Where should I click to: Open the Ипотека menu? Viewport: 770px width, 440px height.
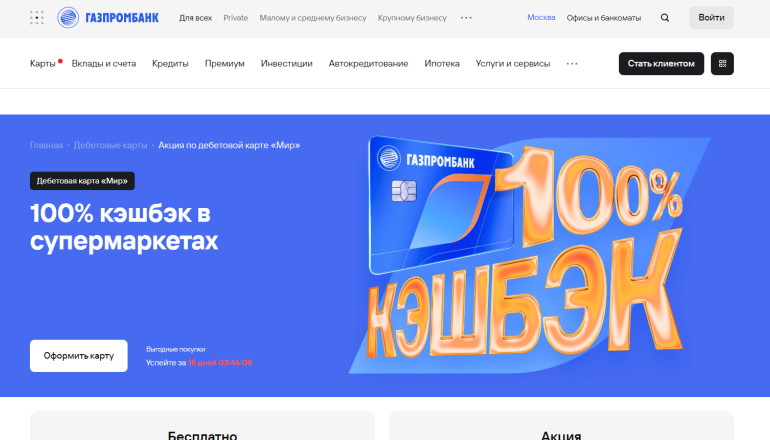[442, 63]
